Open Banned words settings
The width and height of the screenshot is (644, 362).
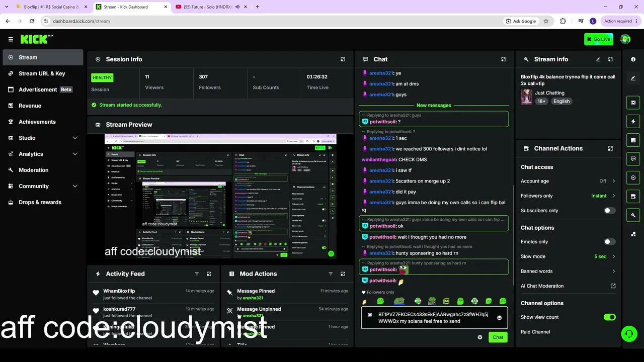[x=568, y=271]
